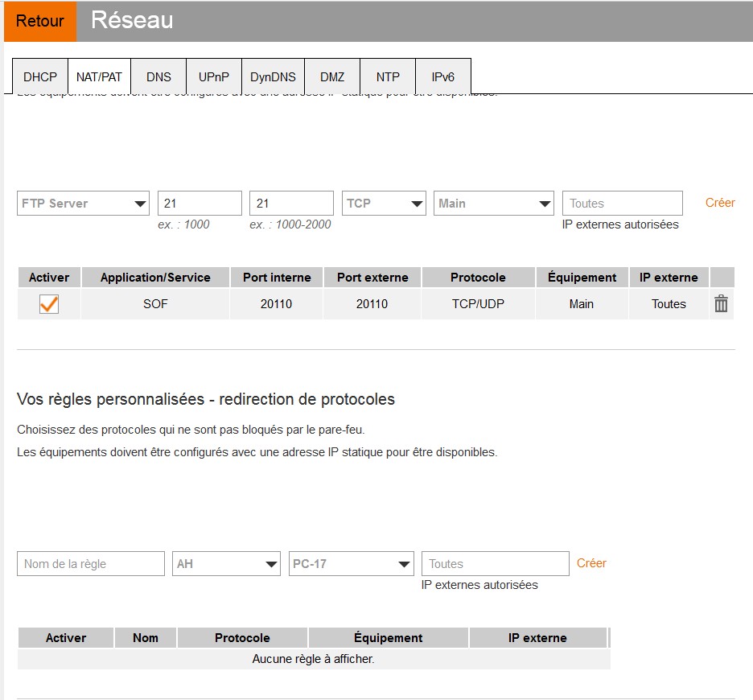Select the UPnP tab
The image size is (753, 700).
[213, 77]
